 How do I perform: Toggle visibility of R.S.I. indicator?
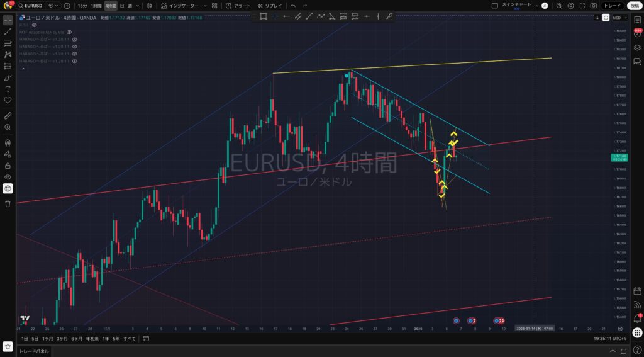tap(35, 25)
